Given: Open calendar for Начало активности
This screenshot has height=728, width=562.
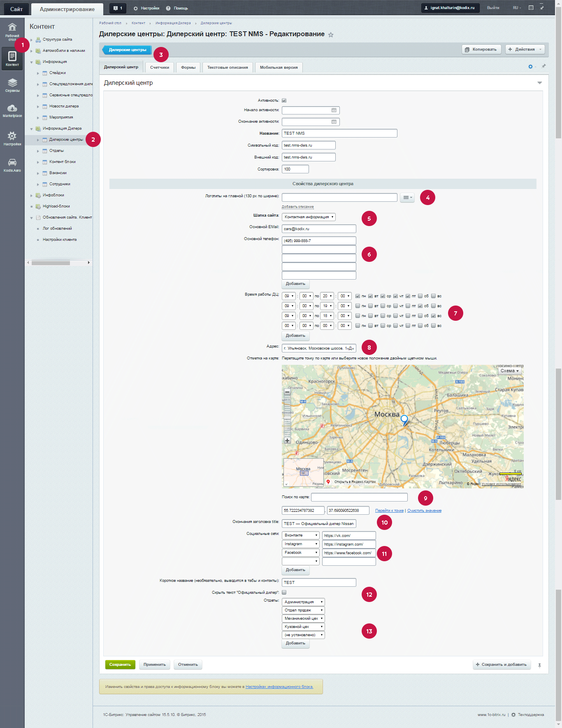Looking at the screenshot, I should coord(334,110).
